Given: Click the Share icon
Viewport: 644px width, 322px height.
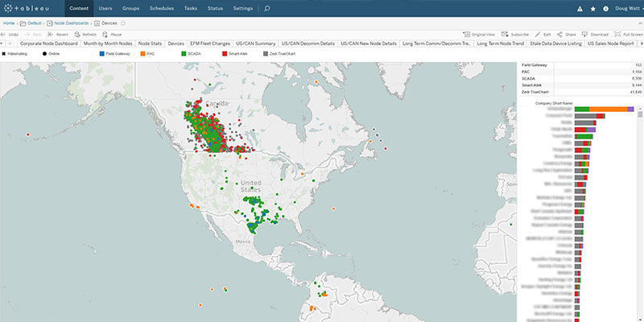Looking at the screenshot, I should [x=559, y=35].
